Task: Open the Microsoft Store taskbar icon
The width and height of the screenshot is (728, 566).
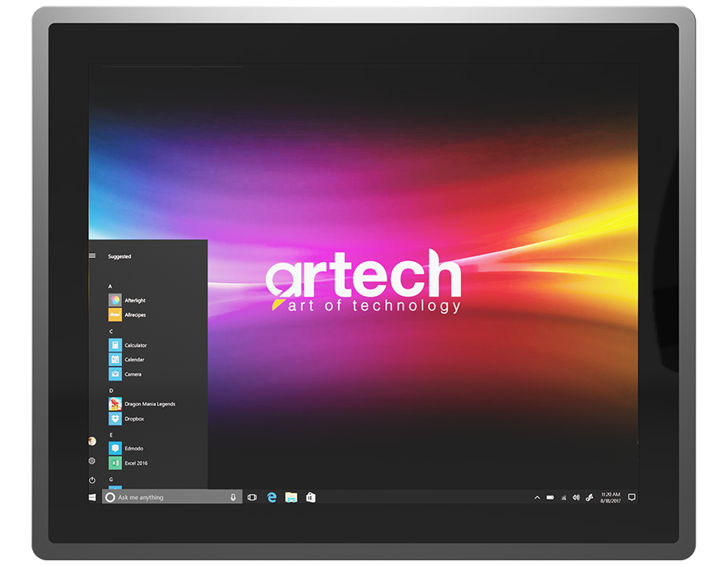Action: click(311, 497)
